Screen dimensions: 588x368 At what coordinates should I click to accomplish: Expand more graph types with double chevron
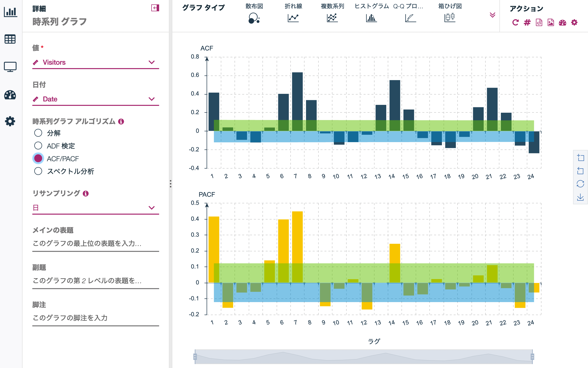click(492, 15)
